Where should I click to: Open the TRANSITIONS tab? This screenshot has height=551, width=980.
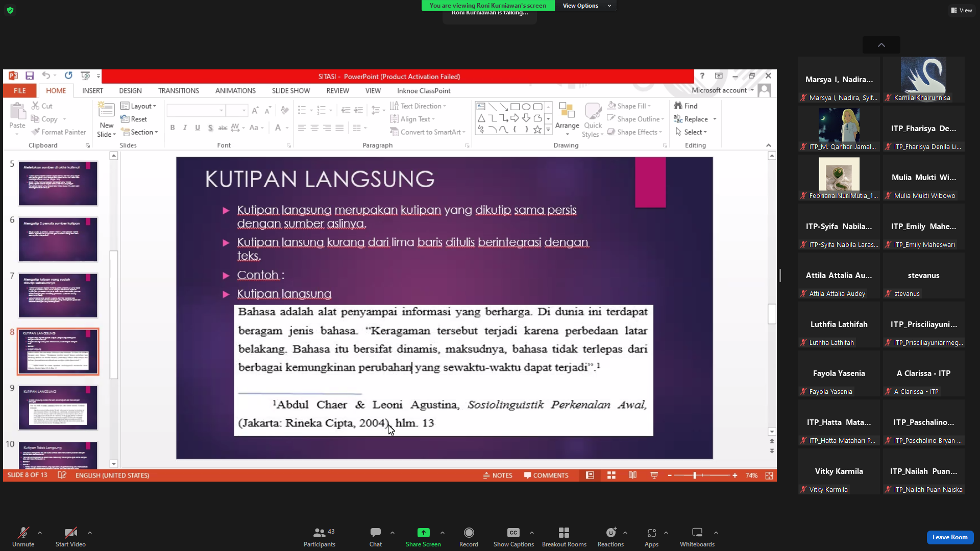[x=179, y=90]
